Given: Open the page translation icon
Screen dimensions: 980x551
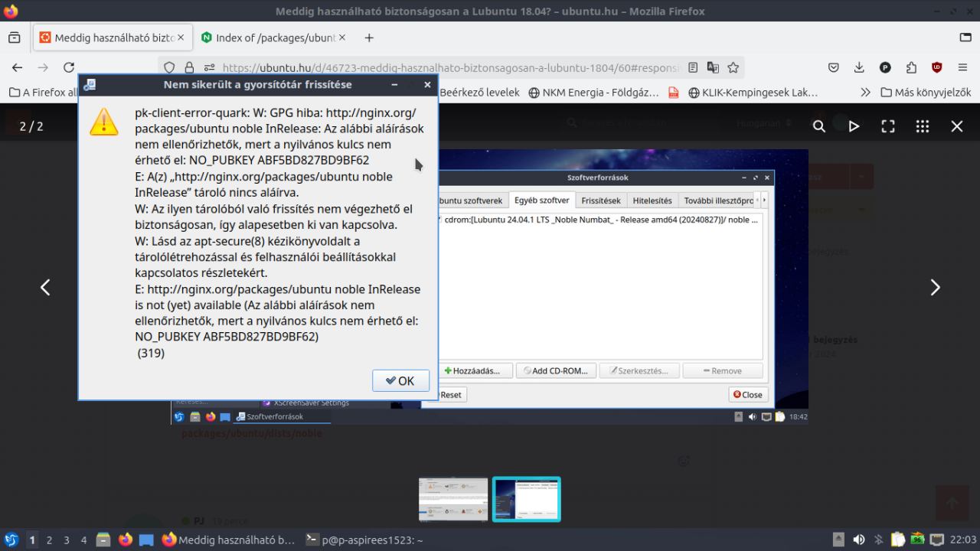Looking at the screenshot, I should tap(713, 67).
